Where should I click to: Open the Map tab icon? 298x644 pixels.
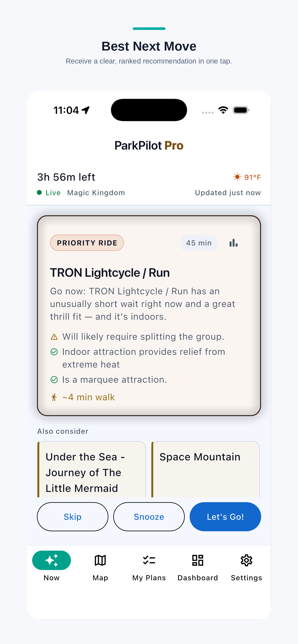(x=100, y=560)
